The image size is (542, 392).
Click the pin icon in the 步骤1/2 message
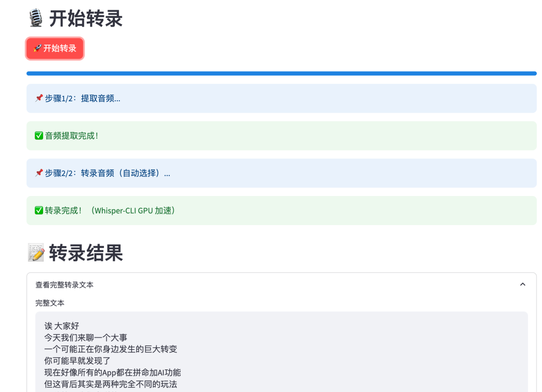(x=38, y=98)
